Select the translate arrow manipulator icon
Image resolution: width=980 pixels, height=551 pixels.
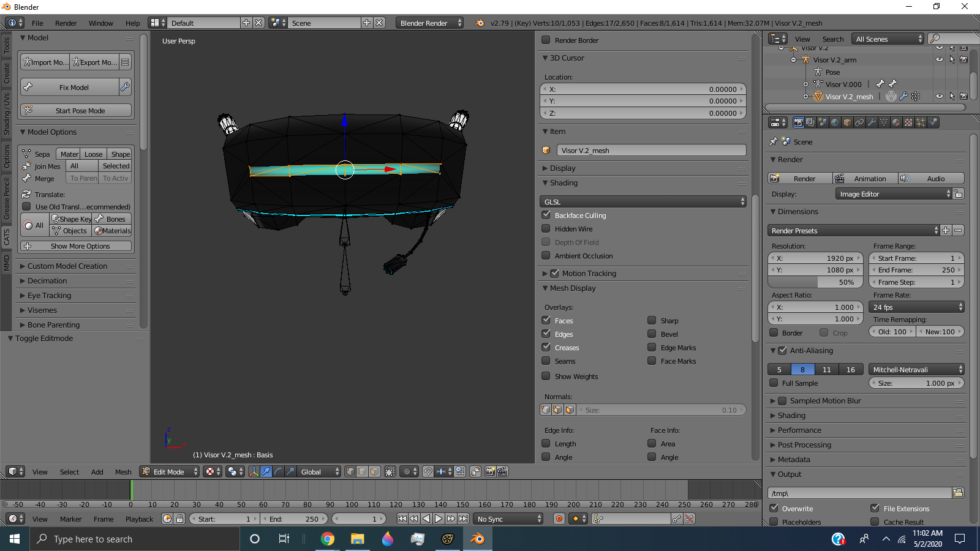click(x=266, y=471)
